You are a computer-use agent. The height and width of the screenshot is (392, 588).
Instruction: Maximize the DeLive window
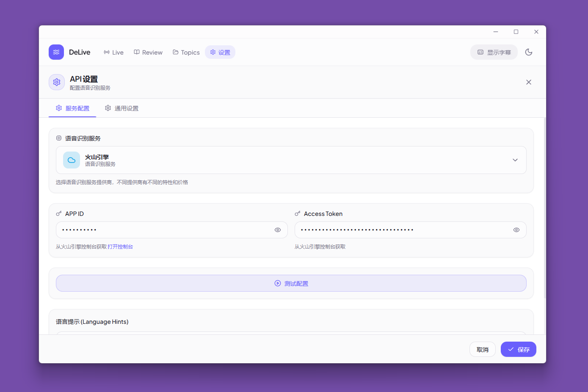[x=516, y=32]
